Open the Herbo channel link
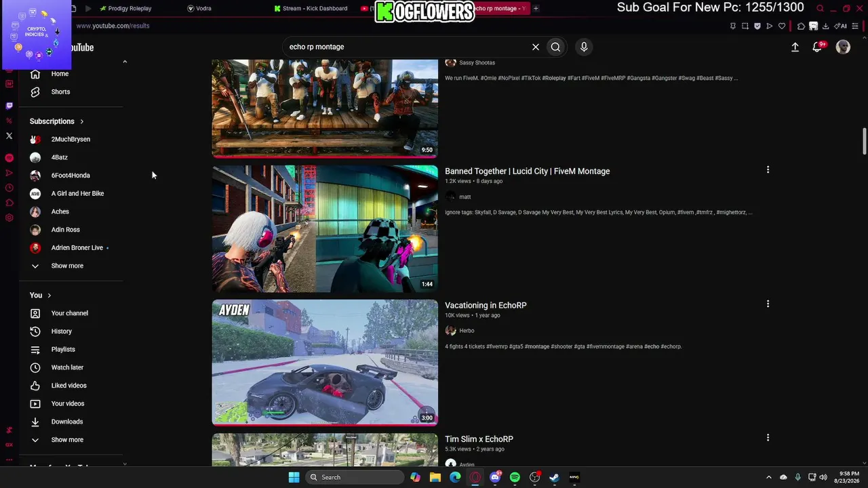868x488 pixels. point(467,331)
